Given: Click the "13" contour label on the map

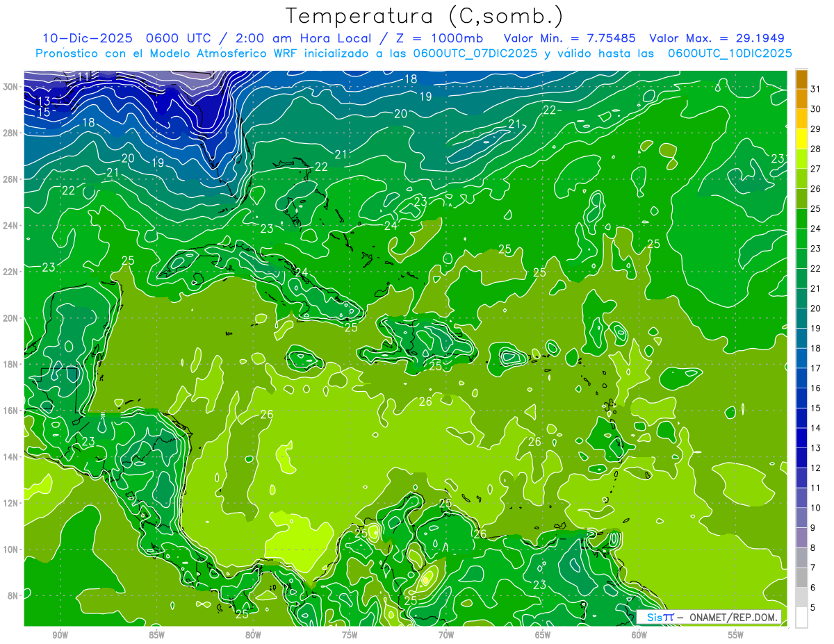Looking at the screenshot, I should tap(43, 101).
